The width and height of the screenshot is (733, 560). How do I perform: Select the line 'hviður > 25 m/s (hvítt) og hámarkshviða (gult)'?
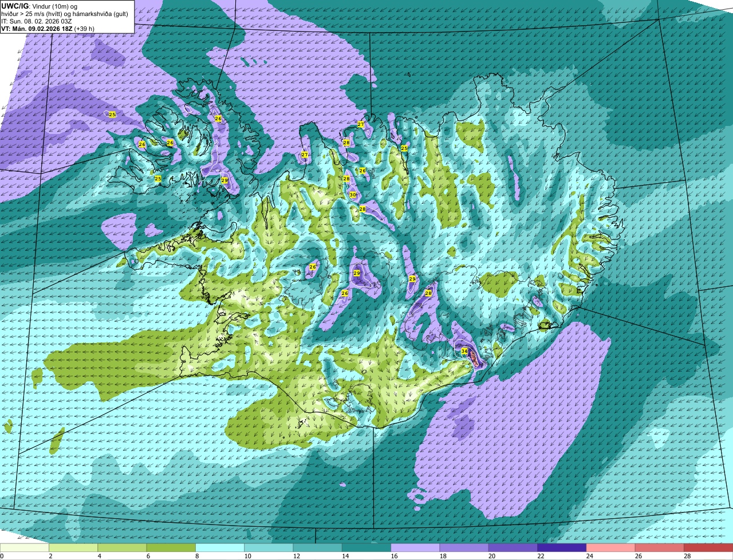coord(65,14)
